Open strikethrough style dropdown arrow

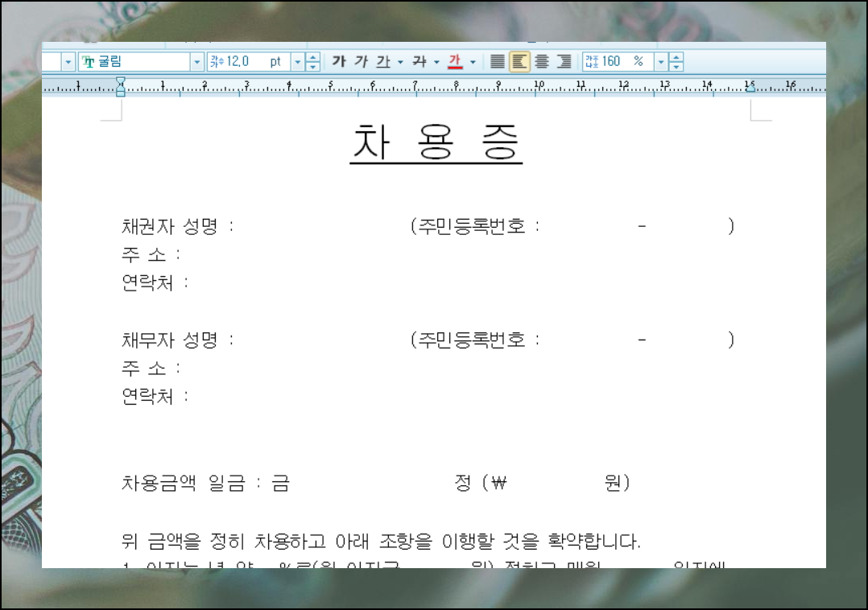point(436,62)
